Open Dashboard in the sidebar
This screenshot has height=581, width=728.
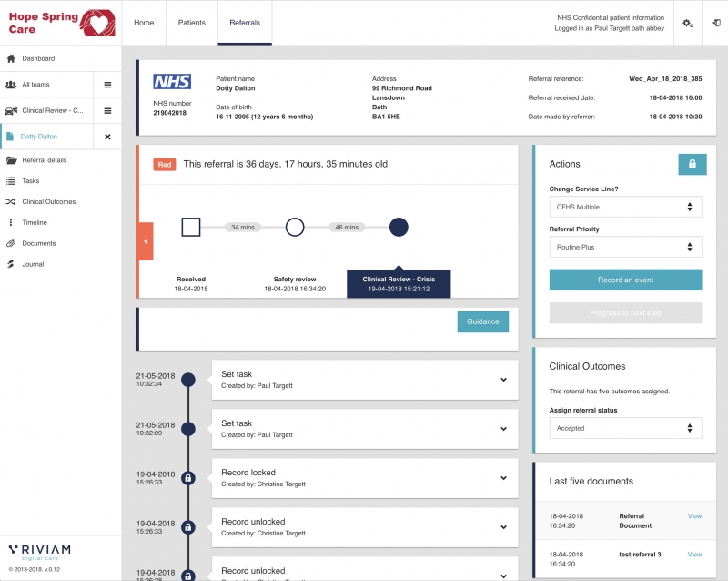click(x=38, y=58)
